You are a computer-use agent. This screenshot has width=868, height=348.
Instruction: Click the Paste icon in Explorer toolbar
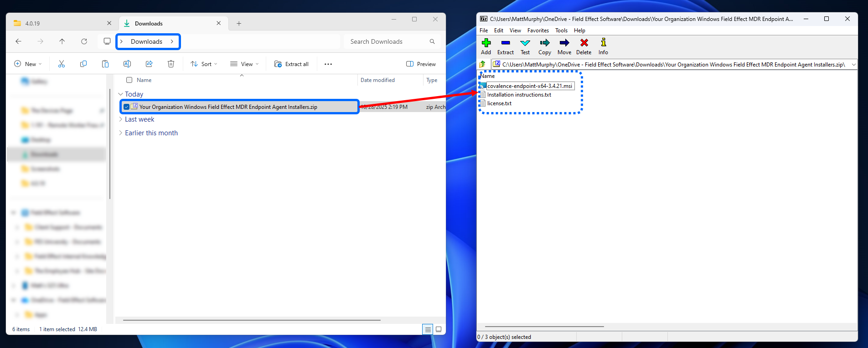coord(105,64)
